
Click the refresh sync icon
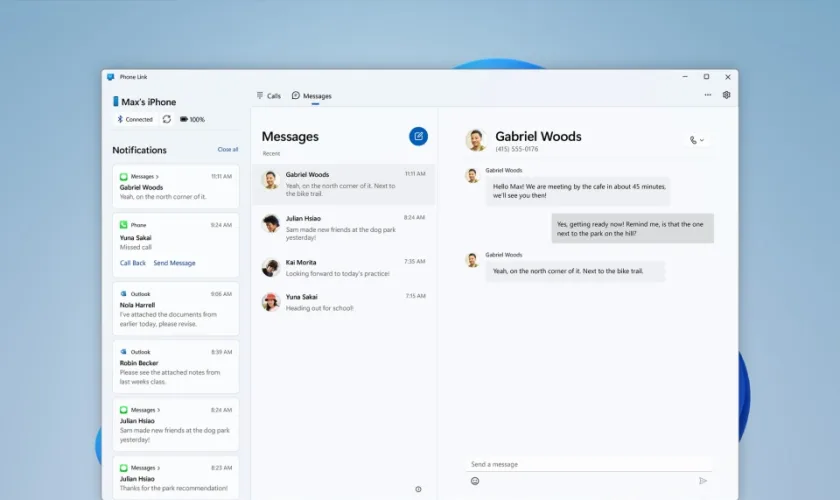tap(167, 119)
